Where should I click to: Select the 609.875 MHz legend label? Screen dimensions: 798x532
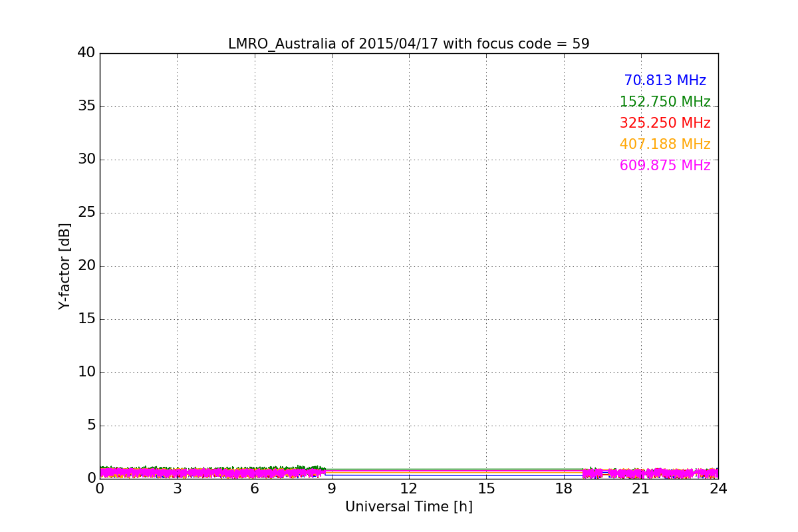pos(665,166)
